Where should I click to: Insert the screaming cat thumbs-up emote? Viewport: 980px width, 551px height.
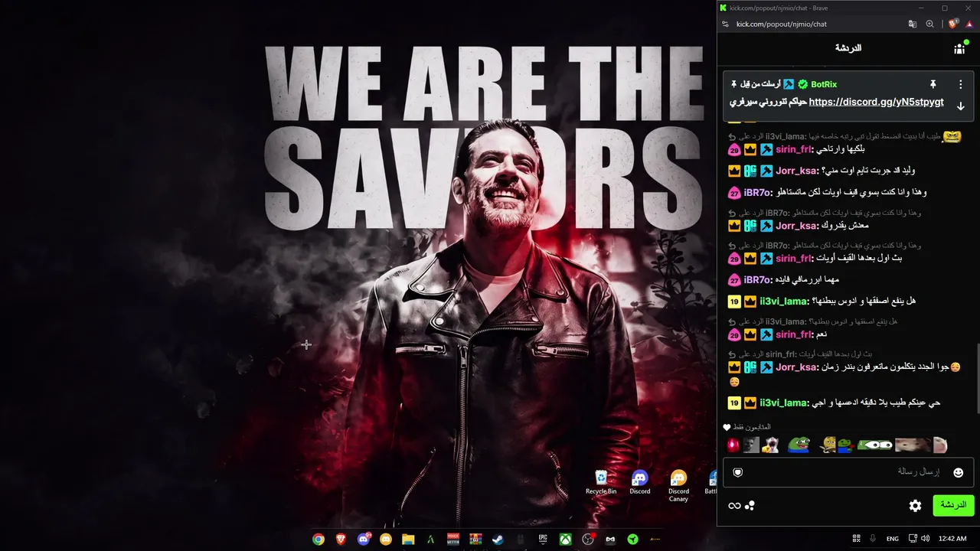[771, 445]
